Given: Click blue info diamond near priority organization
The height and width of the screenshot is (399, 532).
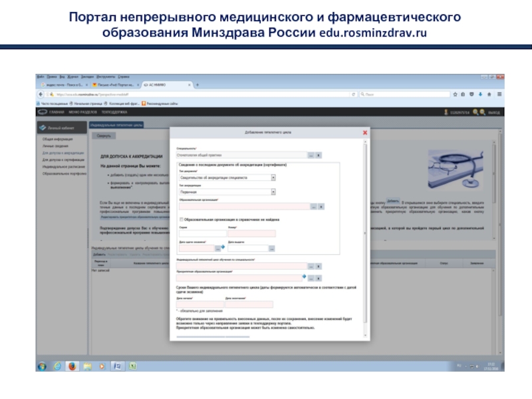Looking at the screenshot, I should [304, 277].
